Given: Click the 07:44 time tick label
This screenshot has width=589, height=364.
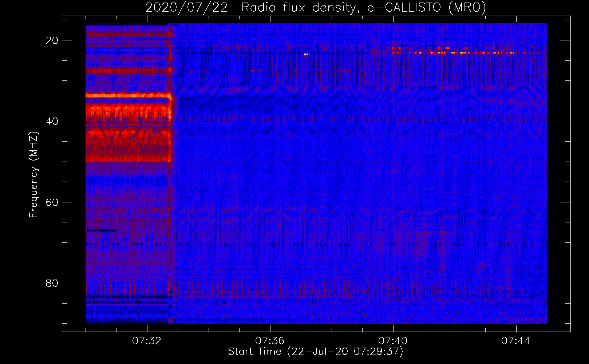Looking at the screenshot, I should tap(516, 341).
